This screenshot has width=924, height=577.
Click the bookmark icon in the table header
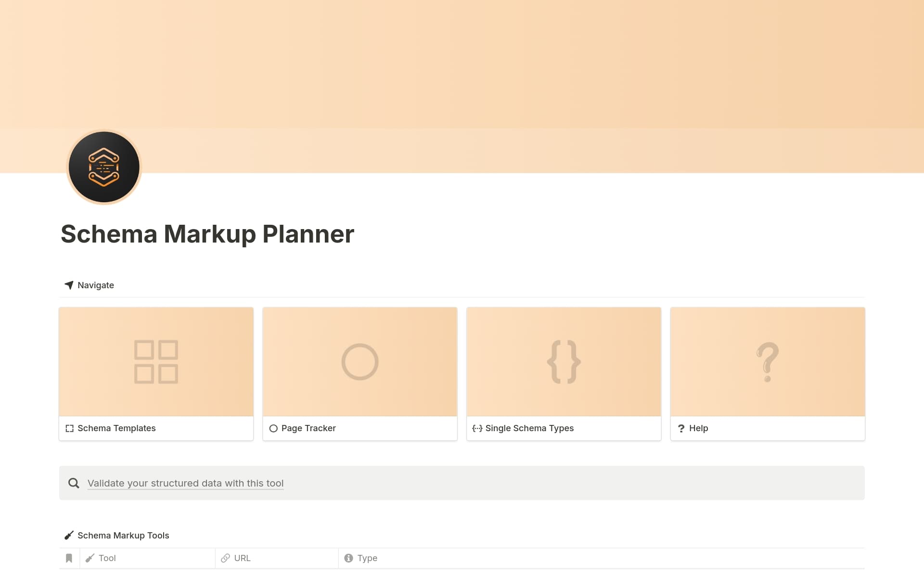[69, 558]
